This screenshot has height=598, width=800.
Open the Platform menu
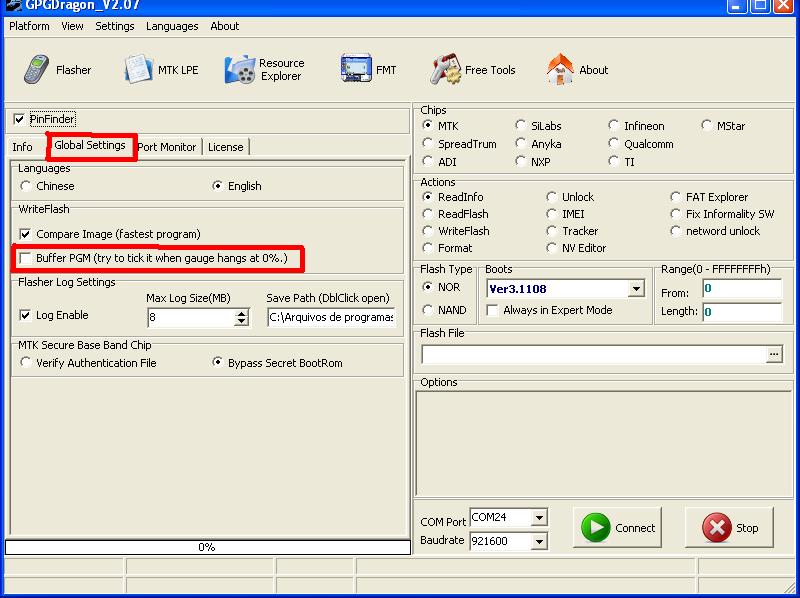pyautogui.click(x=29, y=26)
